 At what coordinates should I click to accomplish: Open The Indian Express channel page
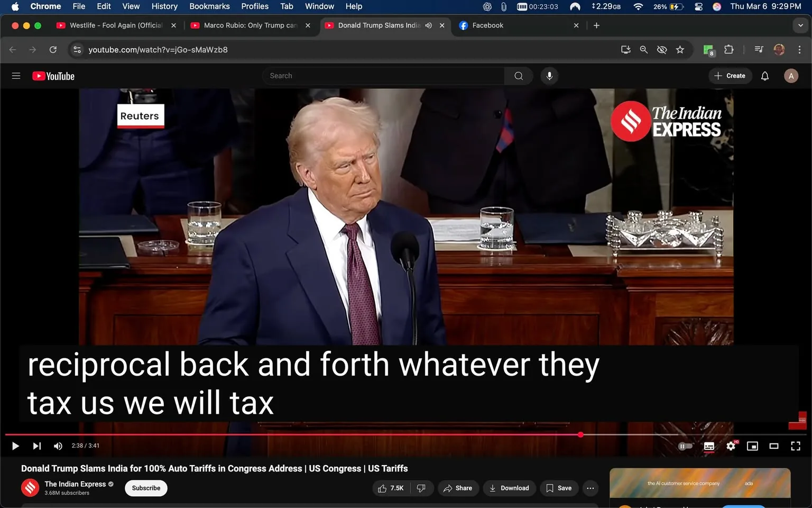pos(75,484)
